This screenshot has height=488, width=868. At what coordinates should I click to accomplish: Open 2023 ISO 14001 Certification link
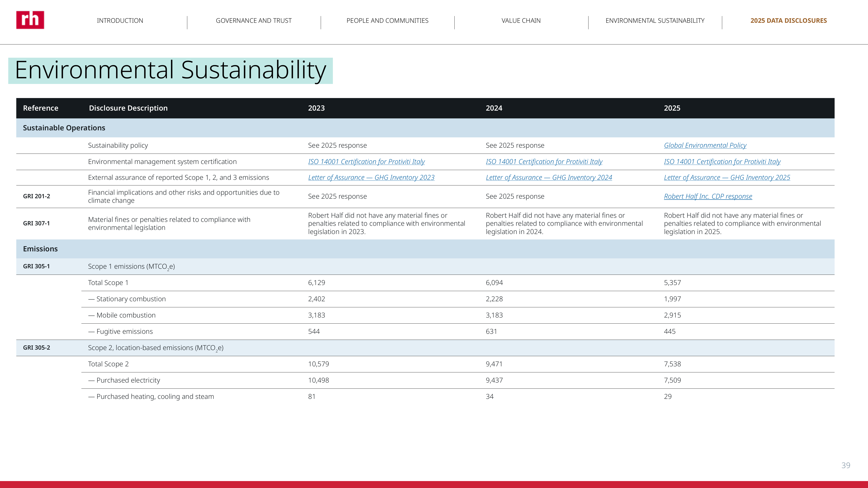click(x=366, y=162)
